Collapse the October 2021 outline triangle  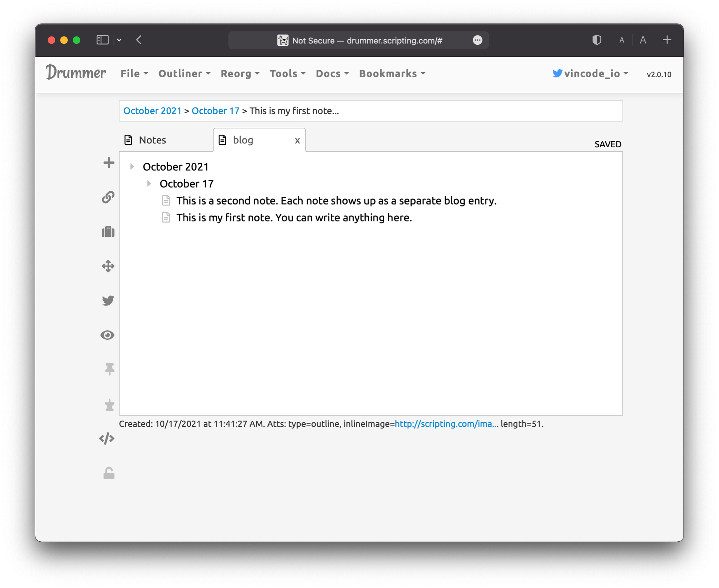(132, 166)
